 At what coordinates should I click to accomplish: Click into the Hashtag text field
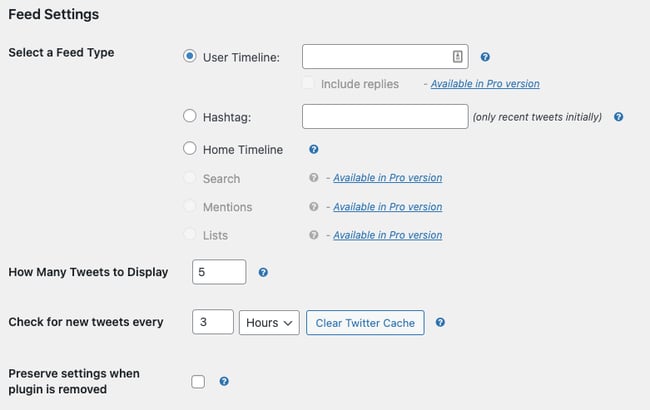(385, 117)
